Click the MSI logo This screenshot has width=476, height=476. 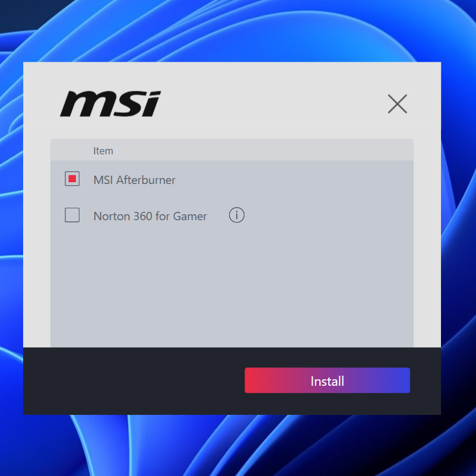pyautogui.click(x=110, y=104)
